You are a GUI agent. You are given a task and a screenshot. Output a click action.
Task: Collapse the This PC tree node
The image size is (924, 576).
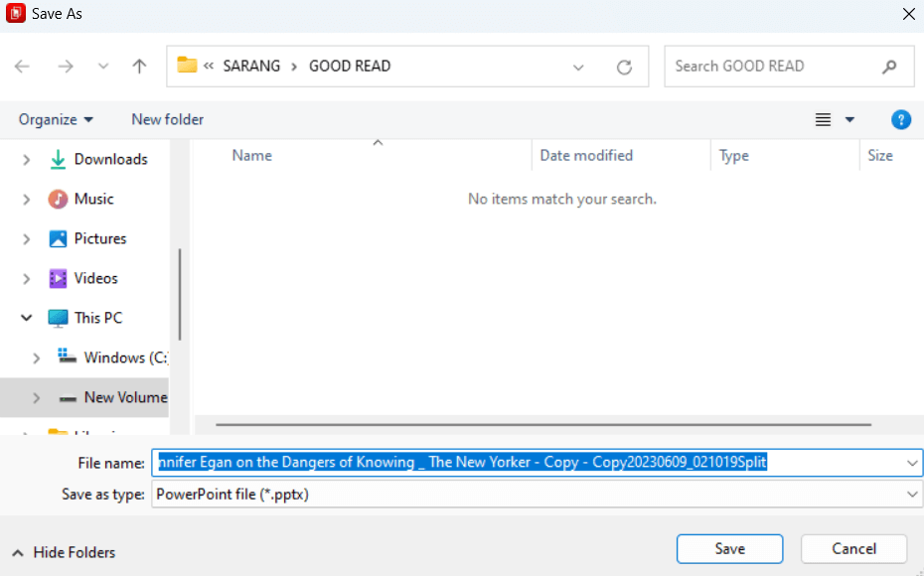pyautogui.click(x=27, y=318)
